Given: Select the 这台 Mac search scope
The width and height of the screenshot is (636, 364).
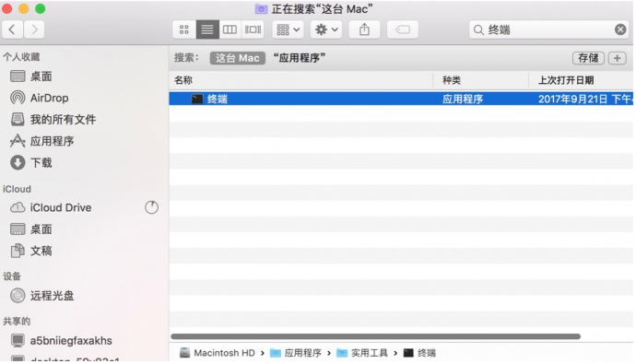Looking at the screenshot, I should [x=237, y=58].
